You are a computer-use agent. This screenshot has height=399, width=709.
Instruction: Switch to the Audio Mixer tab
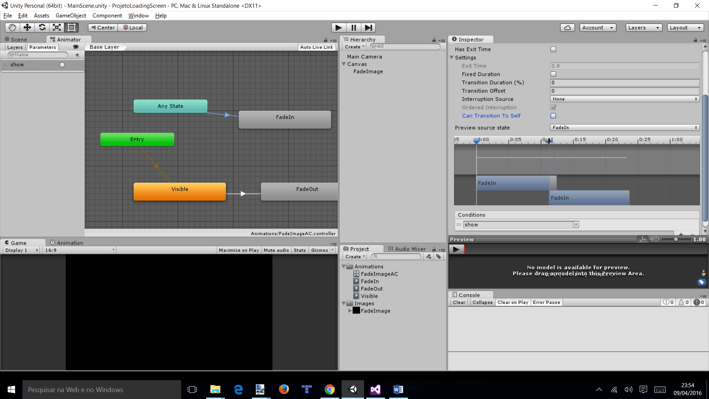point(407,249)
